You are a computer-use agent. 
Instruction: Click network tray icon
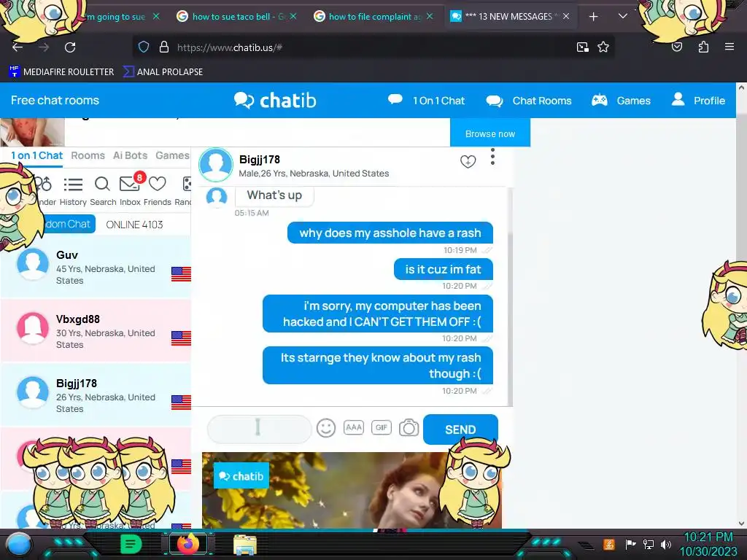648,544
